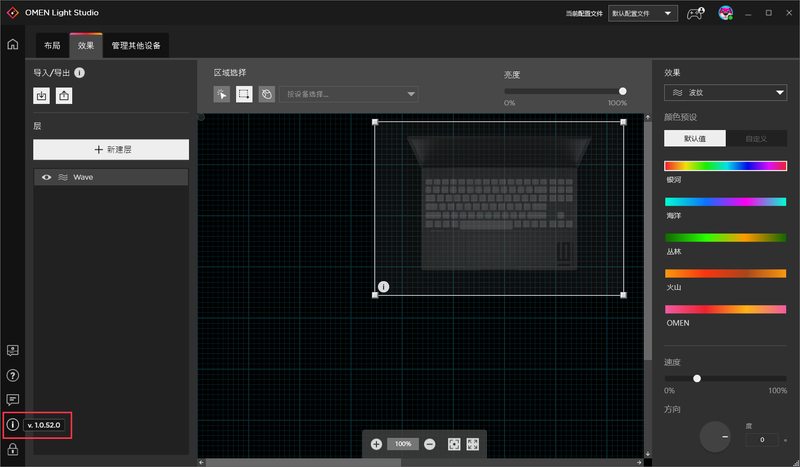Toggle visibility of the Wave layer
Screen dimensions: 800x467
pyautogui.click(x=46, y=177)
